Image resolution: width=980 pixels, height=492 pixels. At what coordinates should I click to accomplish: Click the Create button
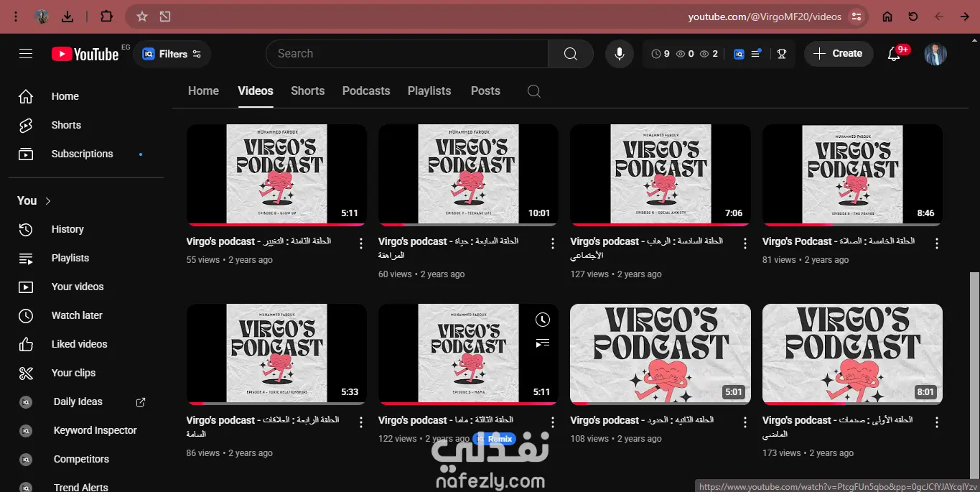point(838,54)
